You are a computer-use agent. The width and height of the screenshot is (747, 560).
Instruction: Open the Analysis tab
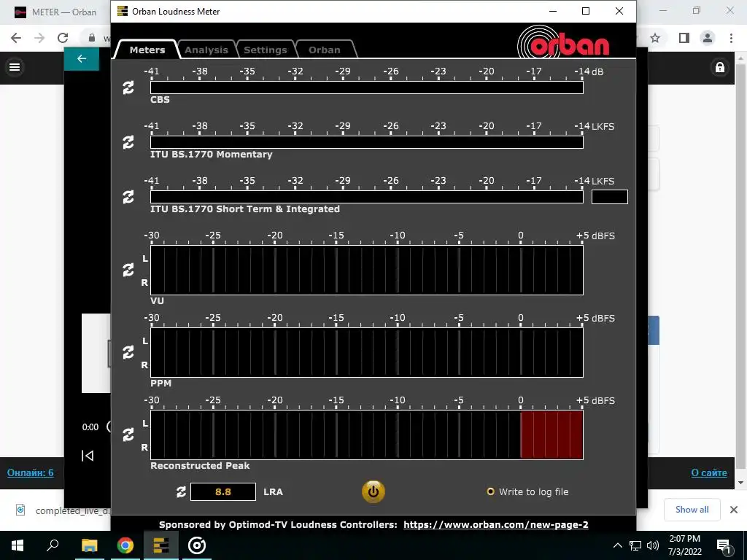206,50
